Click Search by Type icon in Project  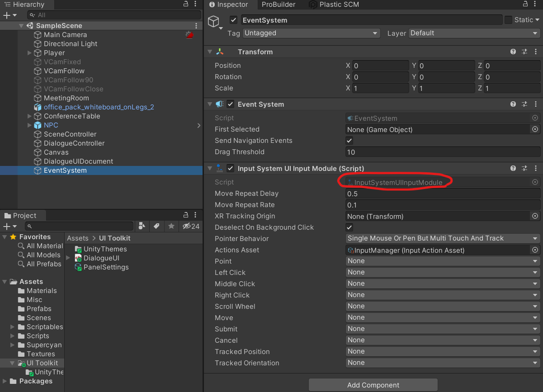142,226
